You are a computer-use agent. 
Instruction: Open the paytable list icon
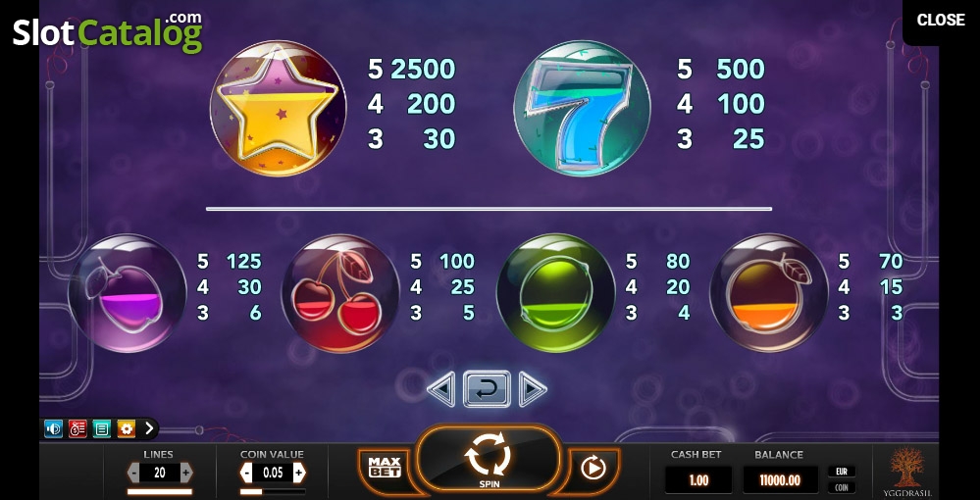pos(102,428)
